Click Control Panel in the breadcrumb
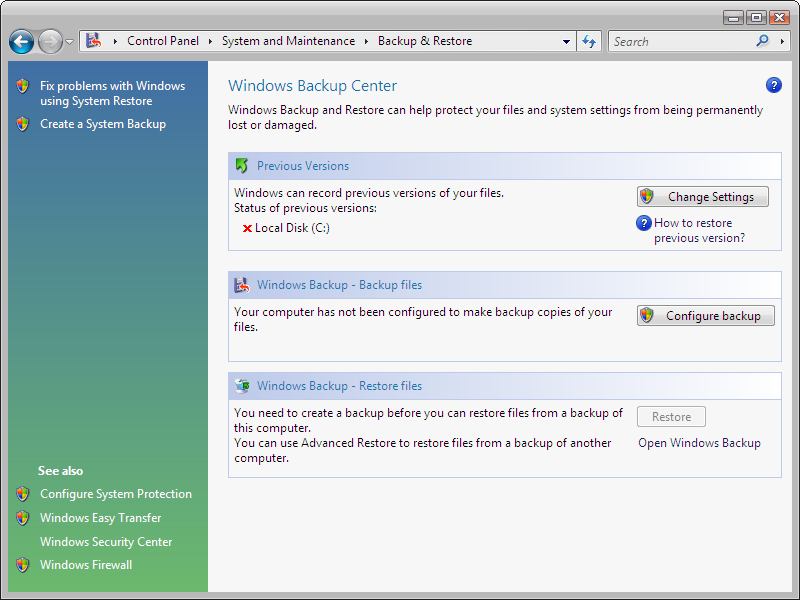Screen dimensions: 800x600 (x=163, y=42)
